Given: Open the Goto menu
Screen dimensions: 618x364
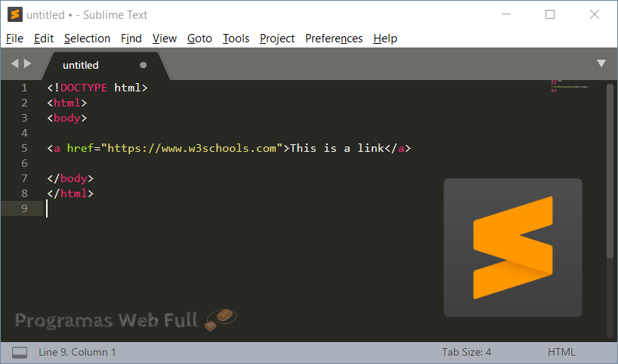Looking at the screenshot, I should 199,39.
